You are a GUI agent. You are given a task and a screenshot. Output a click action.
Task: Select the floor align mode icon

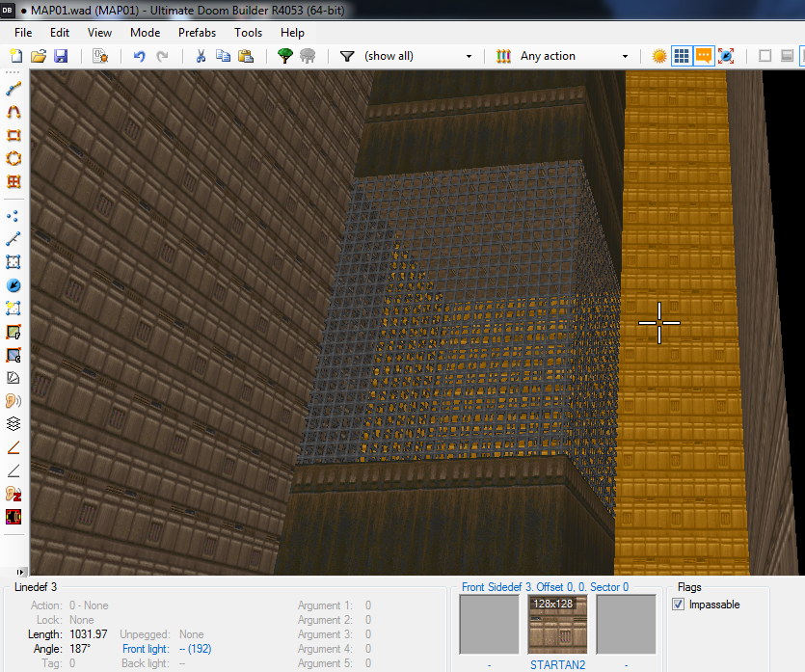click(x=13, y=333)
